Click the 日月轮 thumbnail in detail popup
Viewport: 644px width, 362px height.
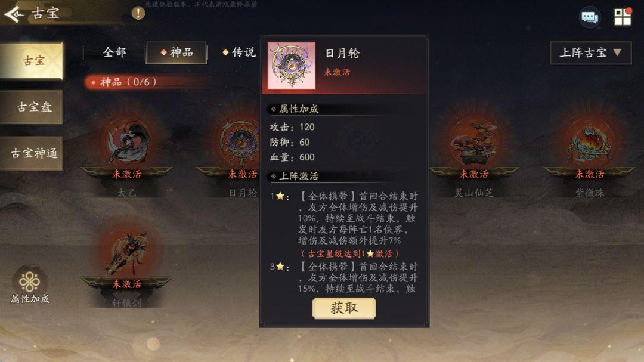[x=292, y=66]
